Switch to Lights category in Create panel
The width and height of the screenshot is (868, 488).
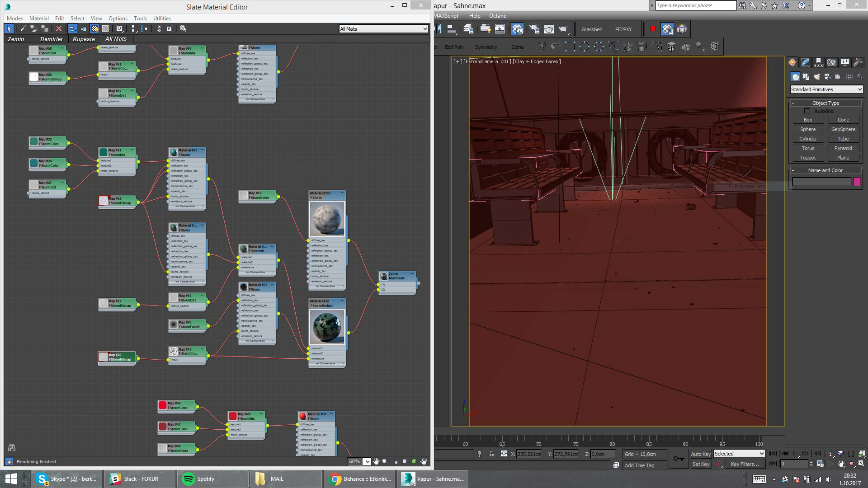coord(816,77)
